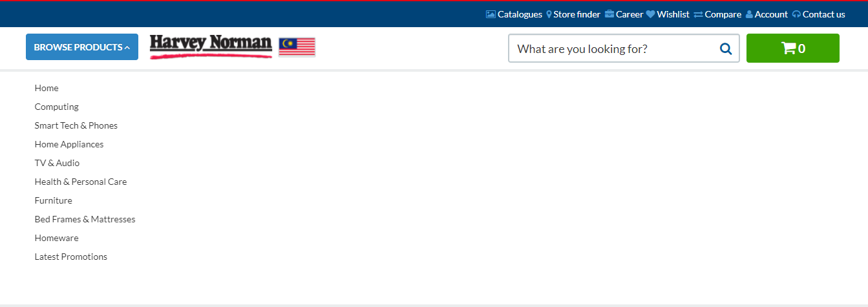Click the Store finder pin icon
This screenshot has width=868, height=307.
pyautogui.click(x=549, y=14)
